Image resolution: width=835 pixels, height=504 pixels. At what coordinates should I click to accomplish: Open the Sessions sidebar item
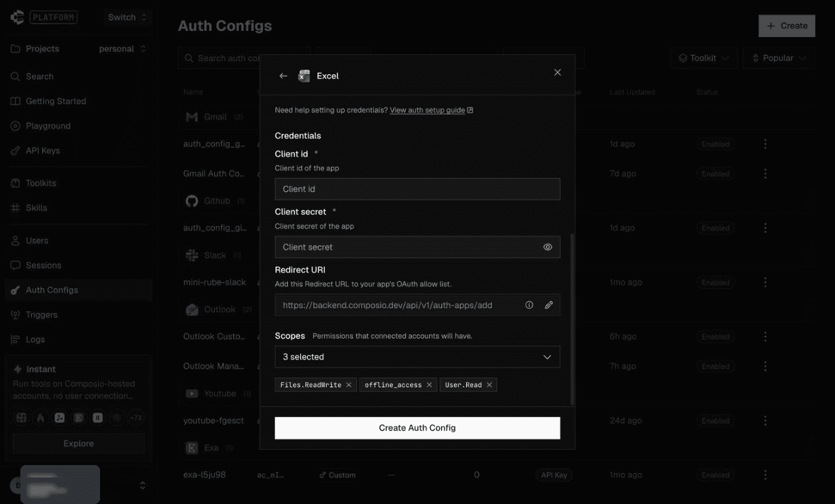tap(78, 266)
